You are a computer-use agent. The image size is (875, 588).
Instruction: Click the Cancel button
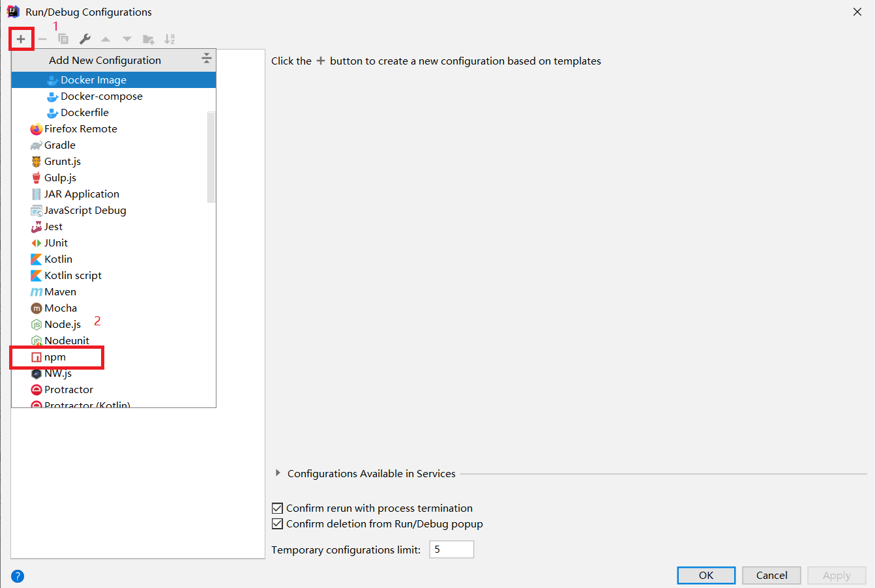tap(772, 576)
